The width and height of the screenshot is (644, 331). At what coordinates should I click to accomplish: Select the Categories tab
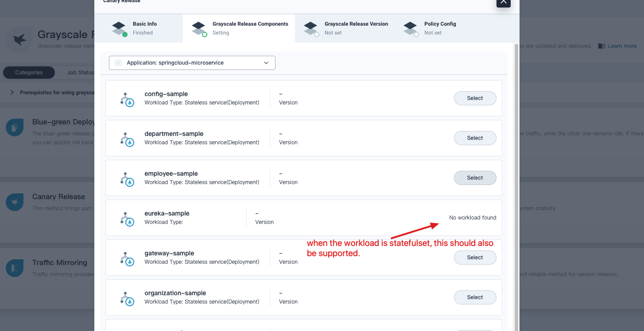click(29, 72)
